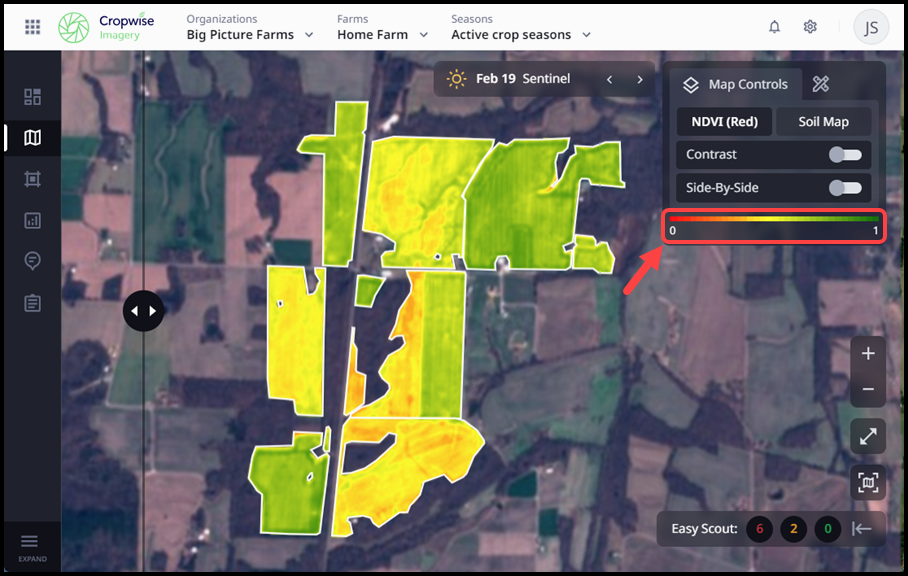
Task: Switch to the Soil Map tab
Action: (x=823, y=122)
